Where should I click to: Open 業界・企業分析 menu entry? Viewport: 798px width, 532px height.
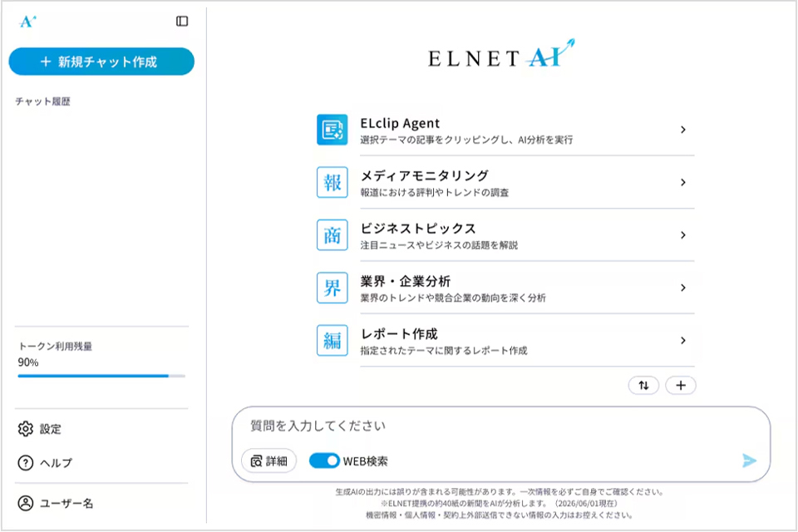505,288
